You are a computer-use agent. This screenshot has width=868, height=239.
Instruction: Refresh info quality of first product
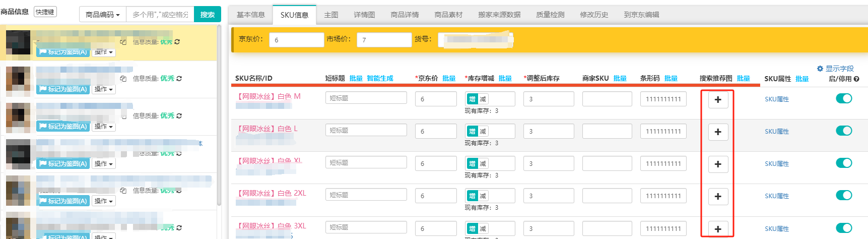[177, 42]
